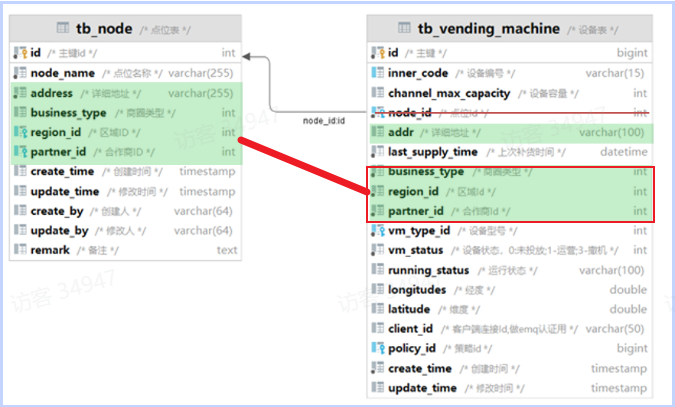Click bigint type of policy_id
675x407 pixels.
632,348
